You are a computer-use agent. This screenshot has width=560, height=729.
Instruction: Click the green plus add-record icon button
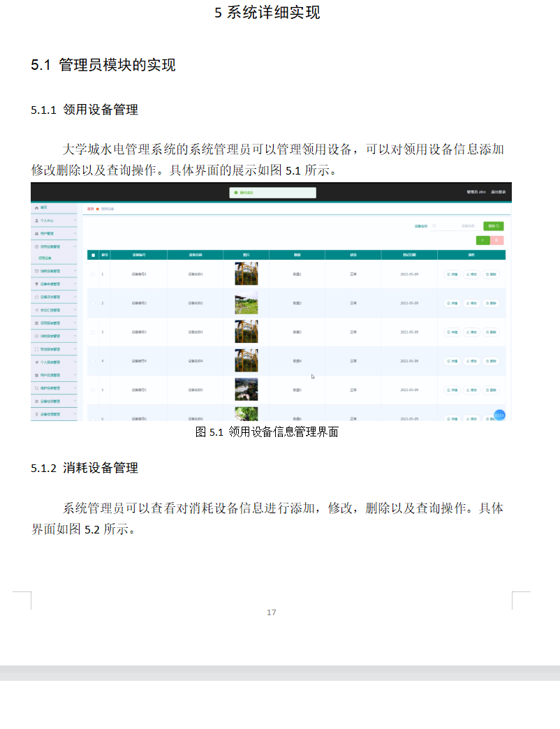[x=482, y=241]
